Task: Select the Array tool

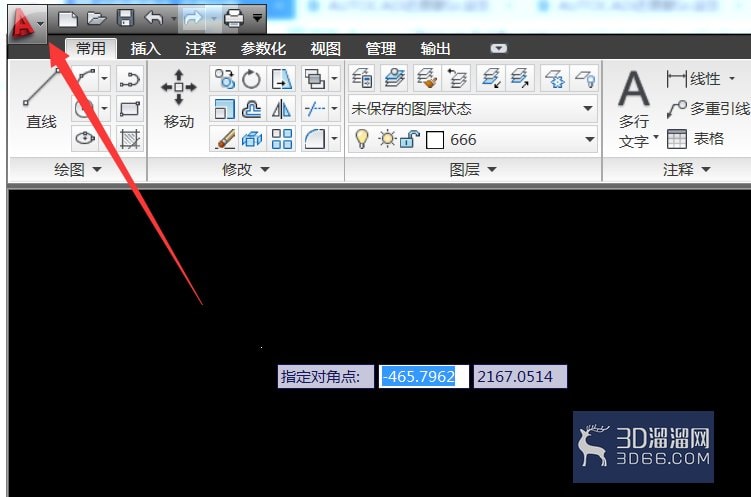Action: pos(282,139)
